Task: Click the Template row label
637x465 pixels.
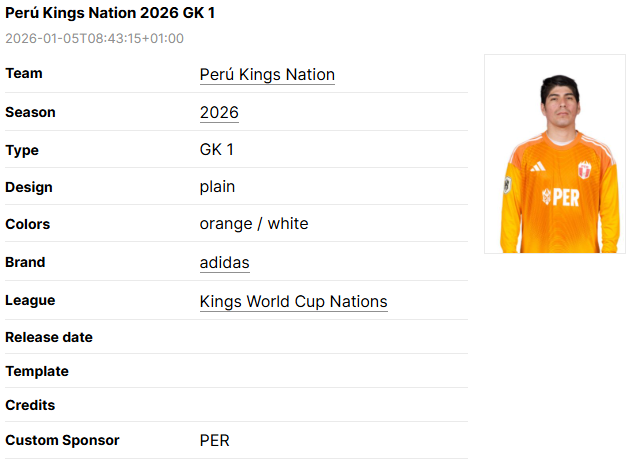Action: [37, 371]
